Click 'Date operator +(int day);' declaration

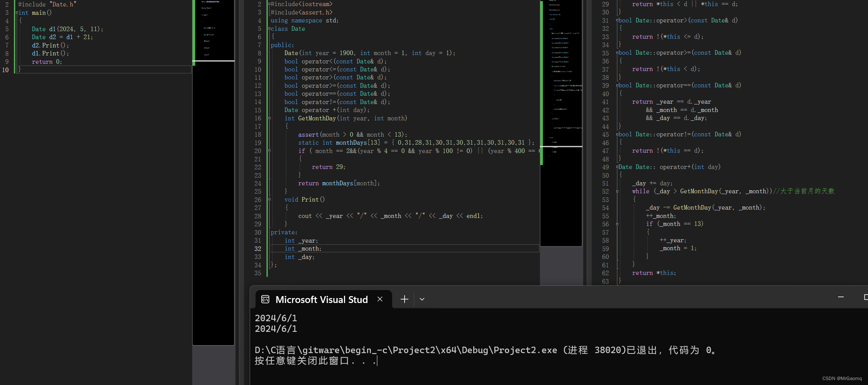pyautogui.click(x=327, y=110)
